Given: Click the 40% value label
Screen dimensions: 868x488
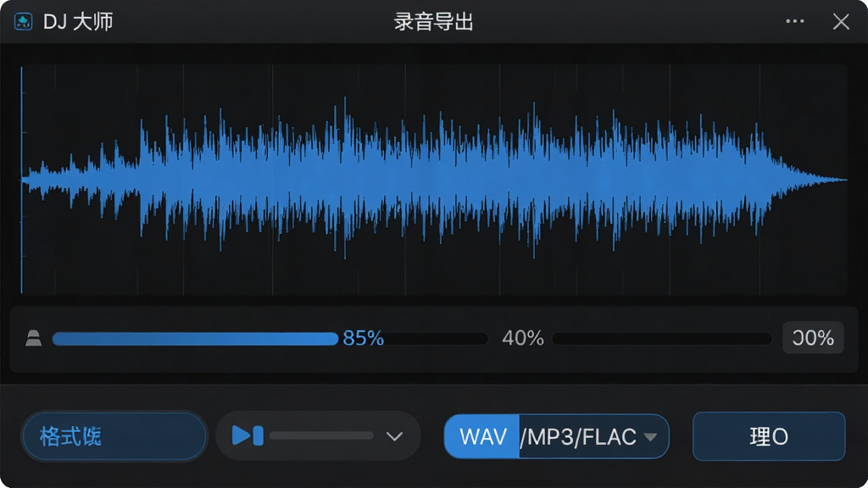Looking at the screenshot, I should 522,338.
